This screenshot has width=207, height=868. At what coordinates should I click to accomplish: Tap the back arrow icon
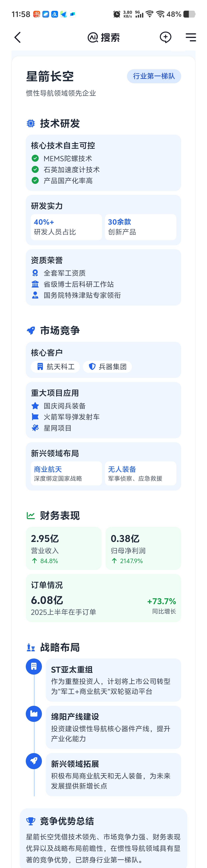[18, 37]
